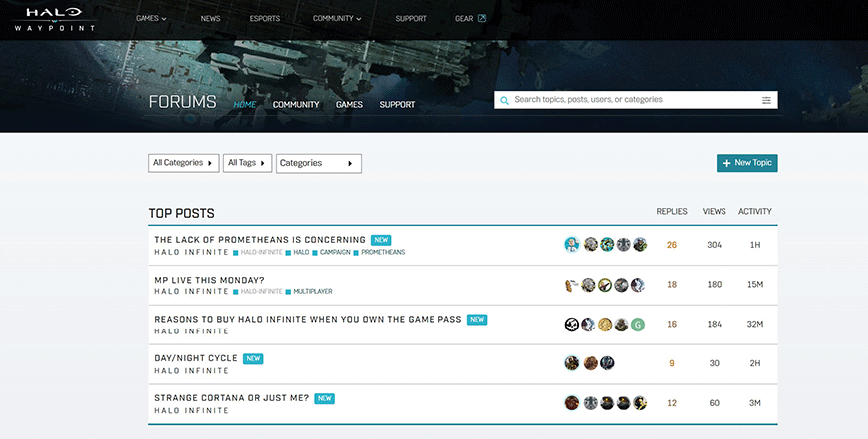The image size is (868, 439).
Task: Expand the All Categories filter
Action: pyautogui.click(x=183, y=163)
